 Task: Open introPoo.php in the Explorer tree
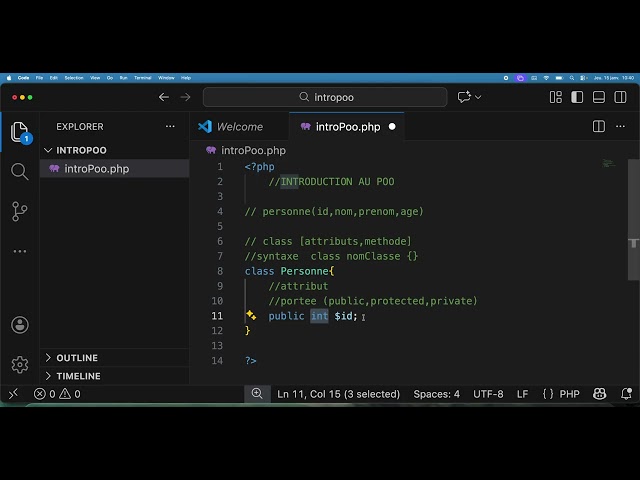(114, 169)
